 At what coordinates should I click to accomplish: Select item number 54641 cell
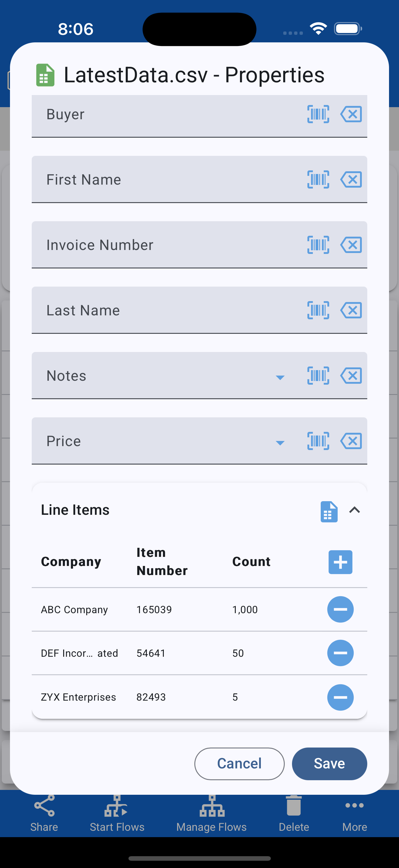(151, 653)
